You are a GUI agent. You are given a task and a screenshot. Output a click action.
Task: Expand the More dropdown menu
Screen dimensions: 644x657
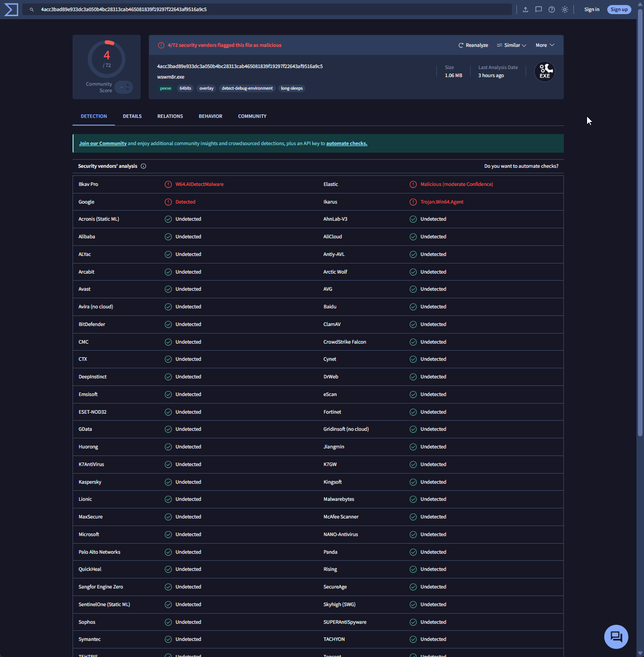tap(545, 45)
